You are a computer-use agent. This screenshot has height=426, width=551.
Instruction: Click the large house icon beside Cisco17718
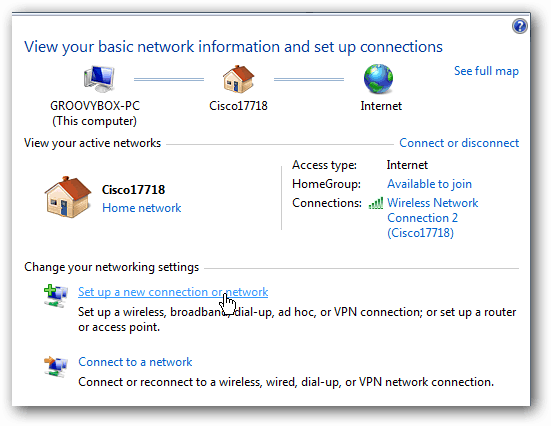68,197
